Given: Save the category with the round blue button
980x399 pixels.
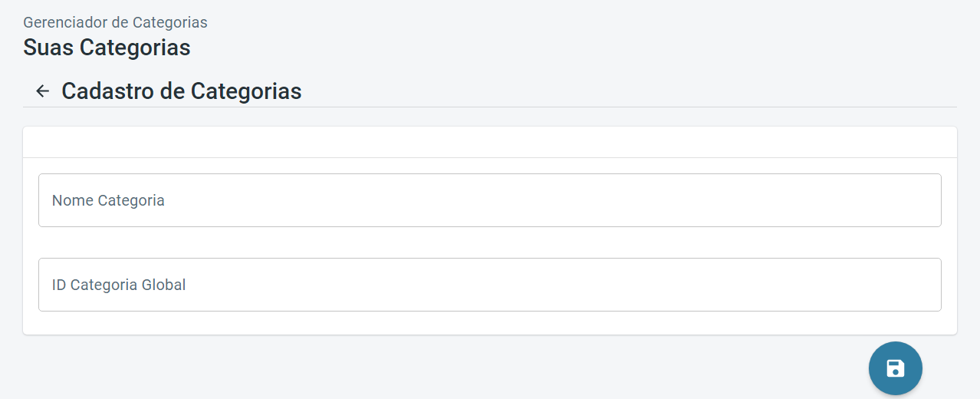Looking at the screenshot, I should pos(895,368).
